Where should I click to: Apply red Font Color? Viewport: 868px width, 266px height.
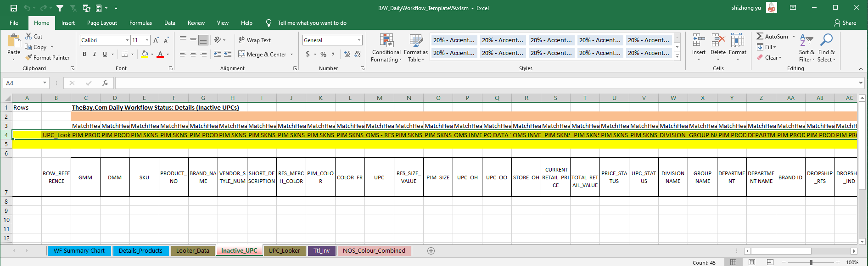(x=160, y=54)
